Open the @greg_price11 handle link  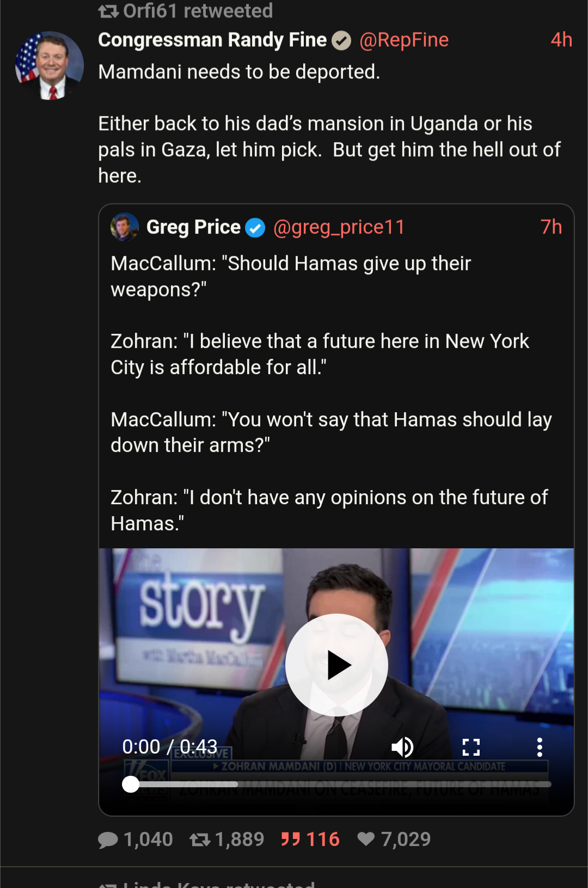(339, 227)
